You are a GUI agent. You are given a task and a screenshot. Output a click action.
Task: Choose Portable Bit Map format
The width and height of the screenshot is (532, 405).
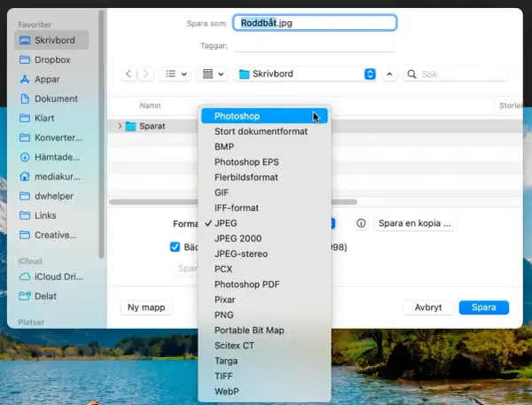(264, 330)
